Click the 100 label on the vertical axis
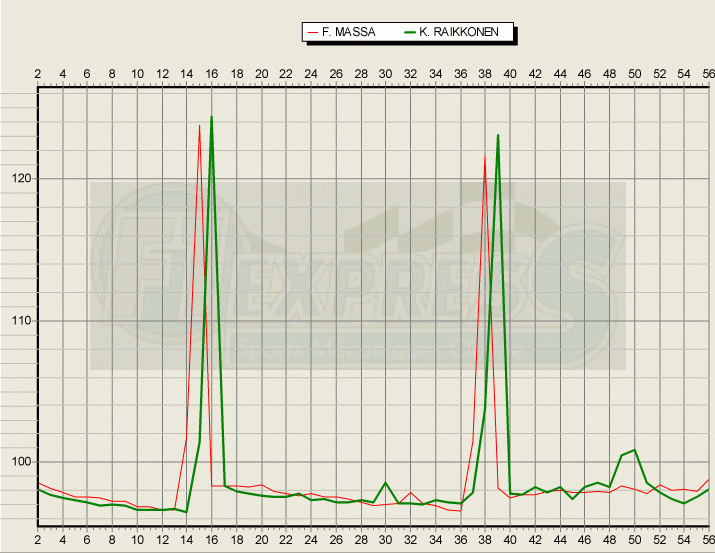The image size is (715, 553). click(x=18, y=462)
